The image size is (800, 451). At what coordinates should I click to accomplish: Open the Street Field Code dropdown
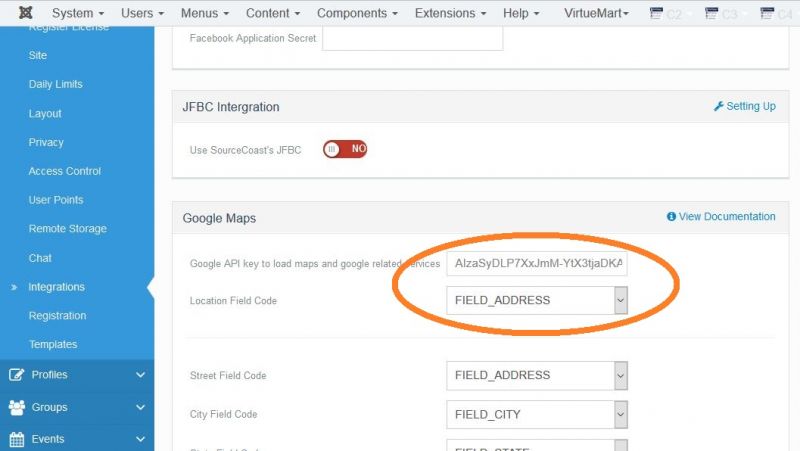pos(537,375)
